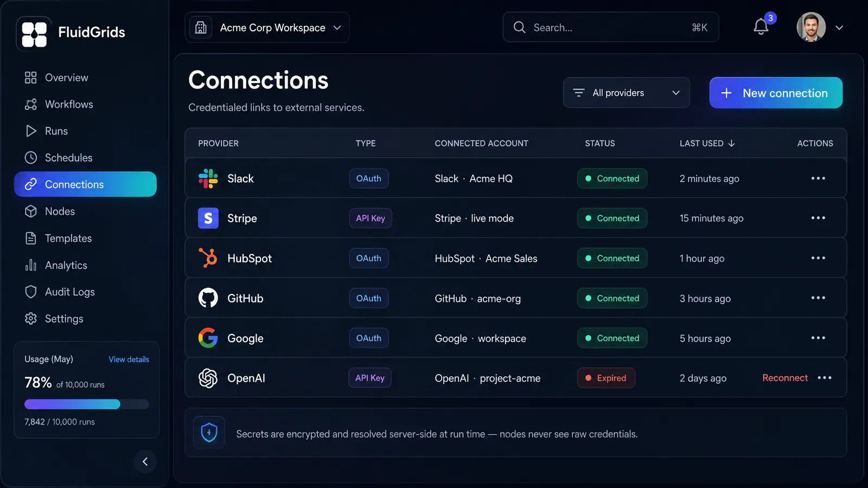The width and height of the screenshot is (868, 488).
Task: Click the Google provider logo
Action: click(208, 338)
